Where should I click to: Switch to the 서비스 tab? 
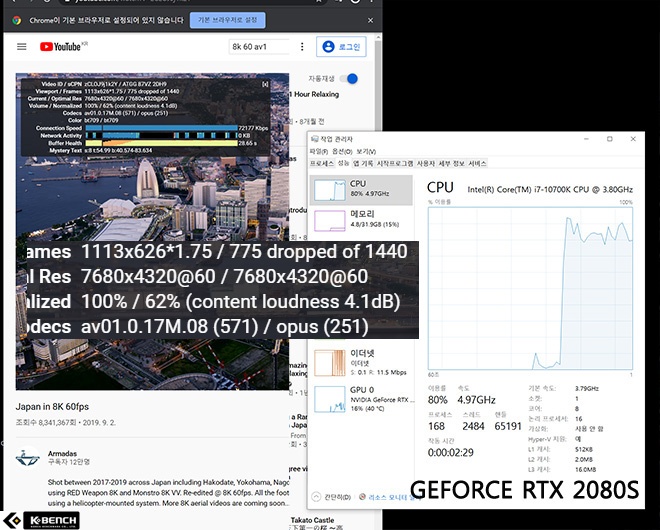(477, 163)
